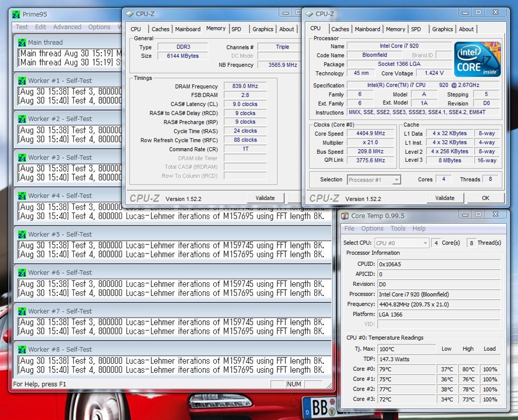
Task: Open the Test menu in Prime95
Action: coord(22,27)
